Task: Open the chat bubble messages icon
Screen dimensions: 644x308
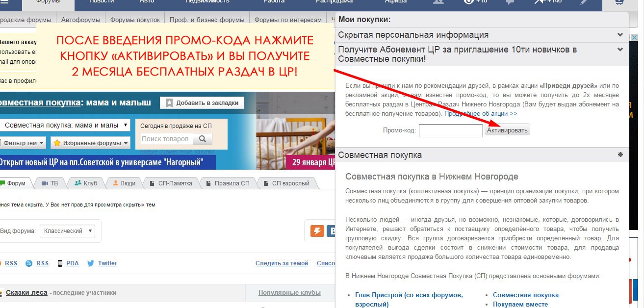Action: point(510,2)
